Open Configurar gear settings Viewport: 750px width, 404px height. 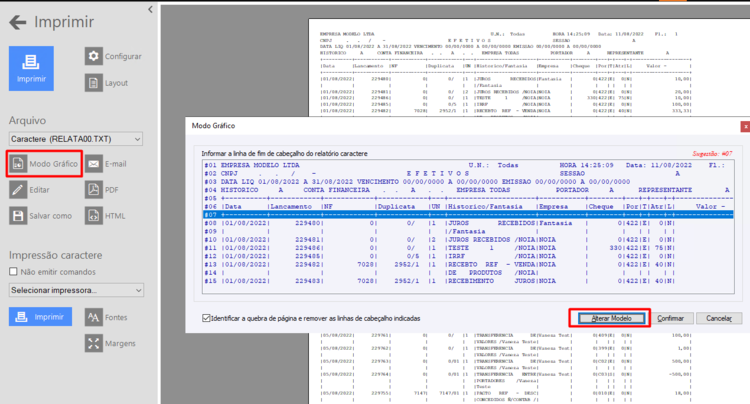(94, 56)
